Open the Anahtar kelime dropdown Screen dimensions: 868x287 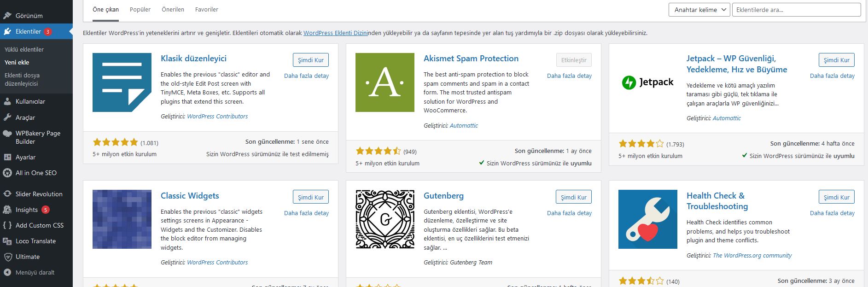tap(699, 9)
